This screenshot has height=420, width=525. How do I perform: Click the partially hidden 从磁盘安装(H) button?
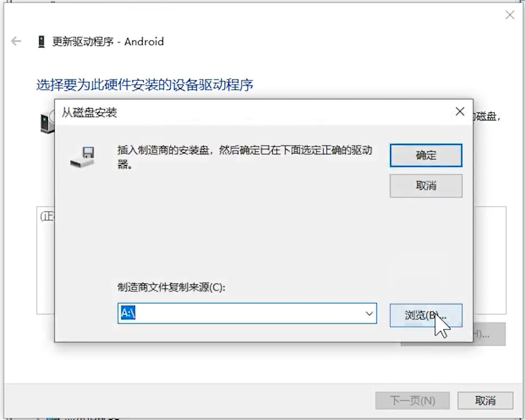pos(490,334)
